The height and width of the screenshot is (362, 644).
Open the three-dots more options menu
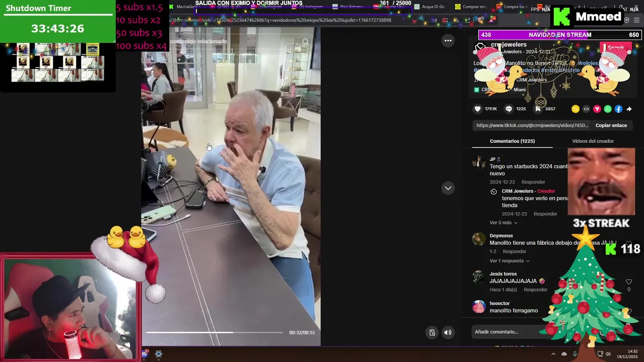tap(448, 41)
